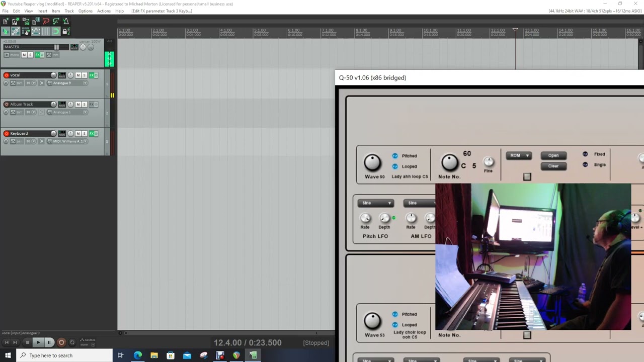The height and width of the screenshot is (362, 644).
Task: Toggle the auto-crossfade toolbar icon
Action: 6,31
